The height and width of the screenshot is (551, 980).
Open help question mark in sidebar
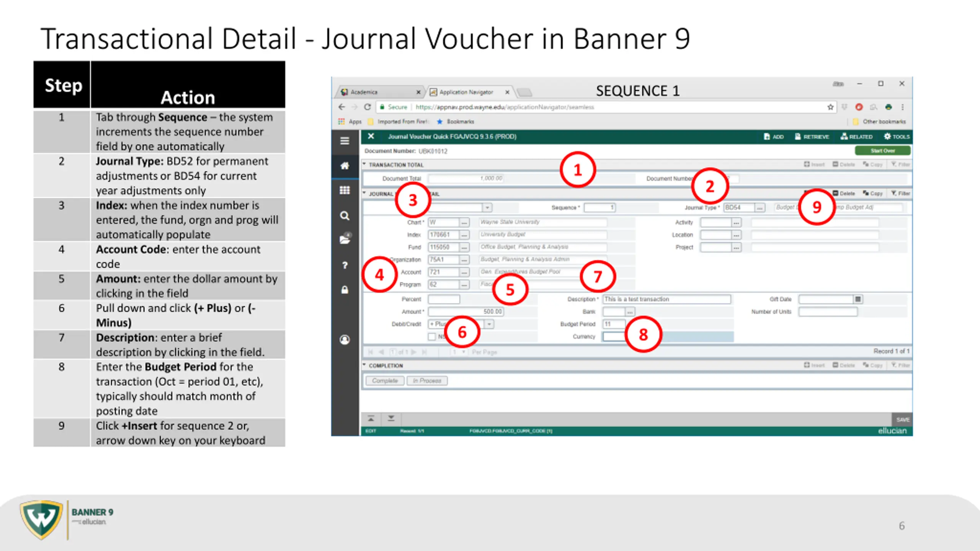(x=345, y=265)
